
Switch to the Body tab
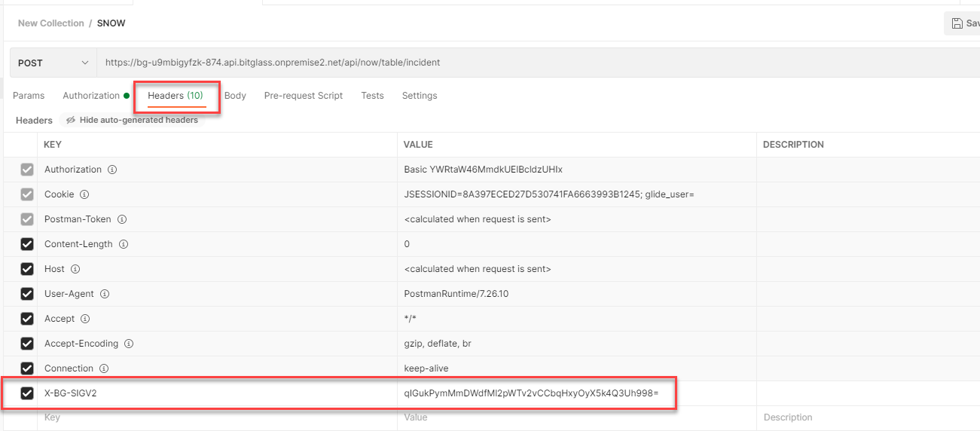tap(235, 96)
